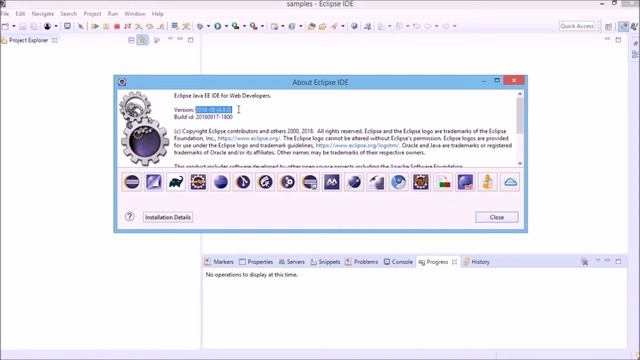Viewport: 640px width, 360px height.
Task: Open the Project menu
Action: tap(92, 14)
